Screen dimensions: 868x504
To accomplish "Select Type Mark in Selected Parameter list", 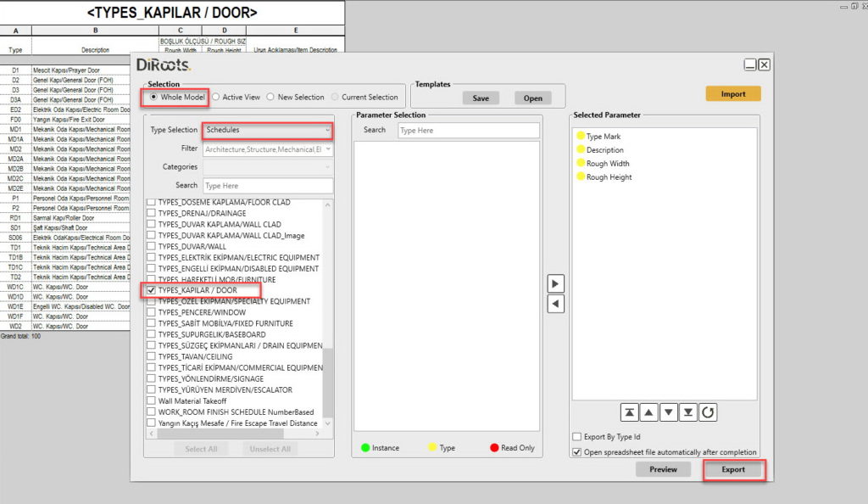I will [x=604, y=137].
